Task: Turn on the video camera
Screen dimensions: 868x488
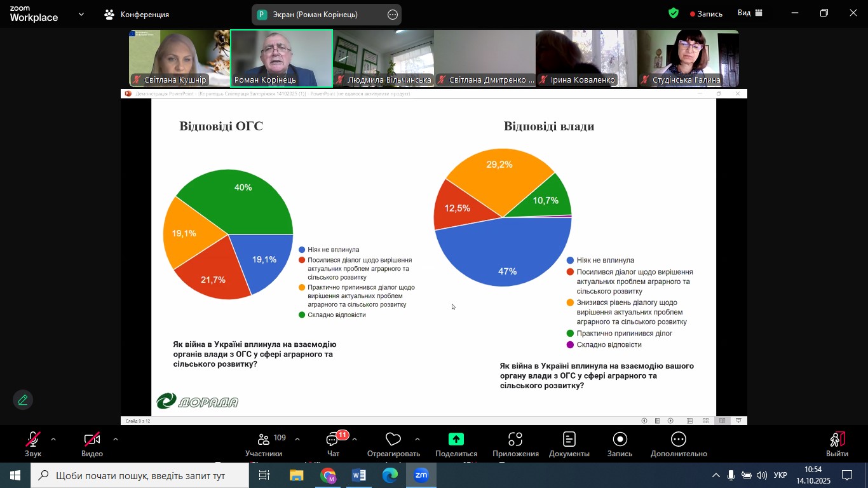Action: point(92,444)
